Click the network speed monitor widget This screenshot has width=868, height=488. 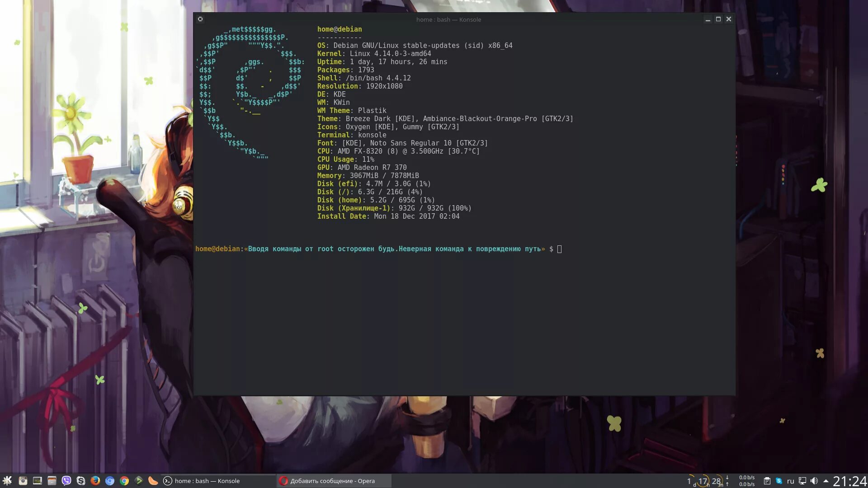click(746, 481)
